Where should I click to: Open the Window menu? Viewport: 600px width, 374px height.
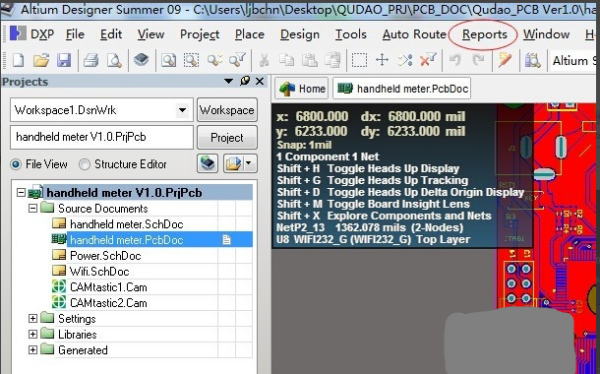pyautogui.click(x=546, y=34)
